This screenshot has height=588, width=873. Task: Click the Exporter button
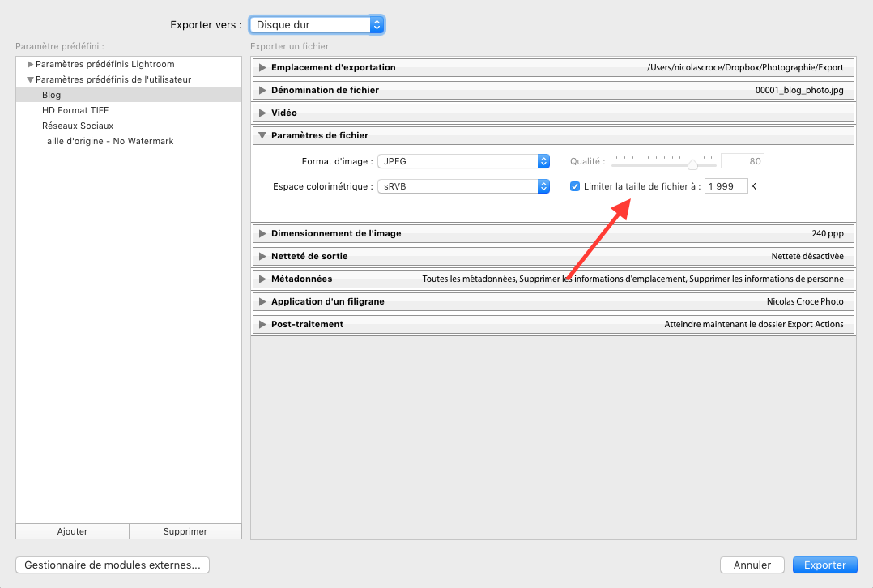pos(824,565)
